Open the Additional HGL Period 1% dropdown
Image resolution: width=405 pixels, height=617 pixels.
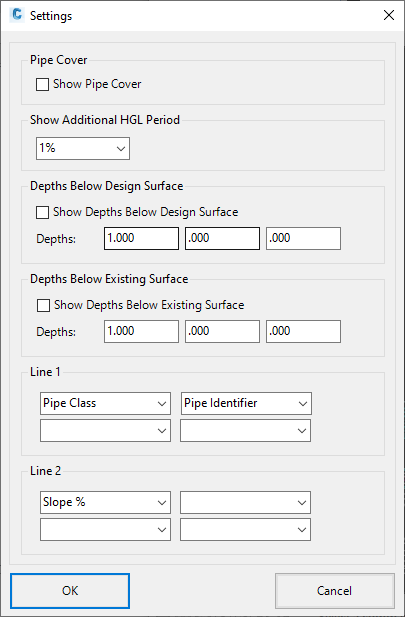83,148
